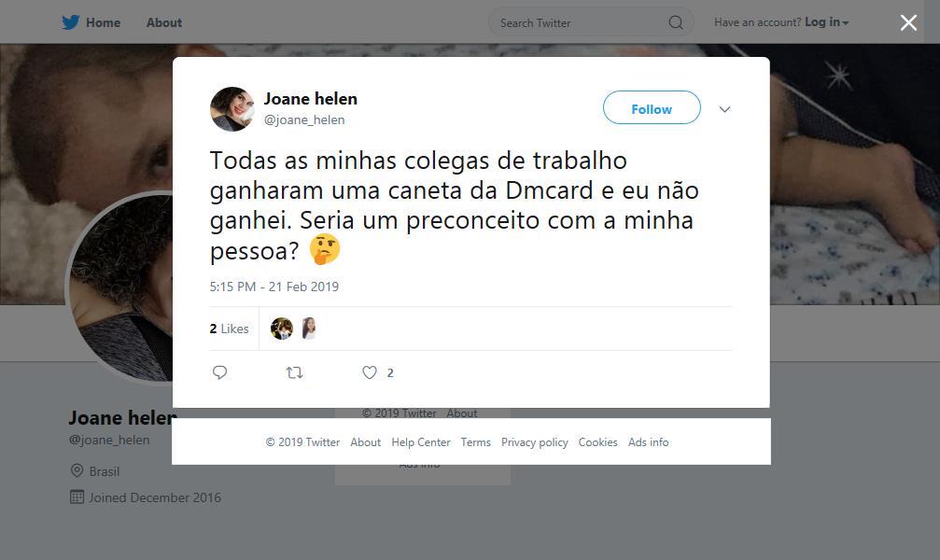Click first liker's avatar thumbnail
Screen dimensions: 940x560
[282, 329]
